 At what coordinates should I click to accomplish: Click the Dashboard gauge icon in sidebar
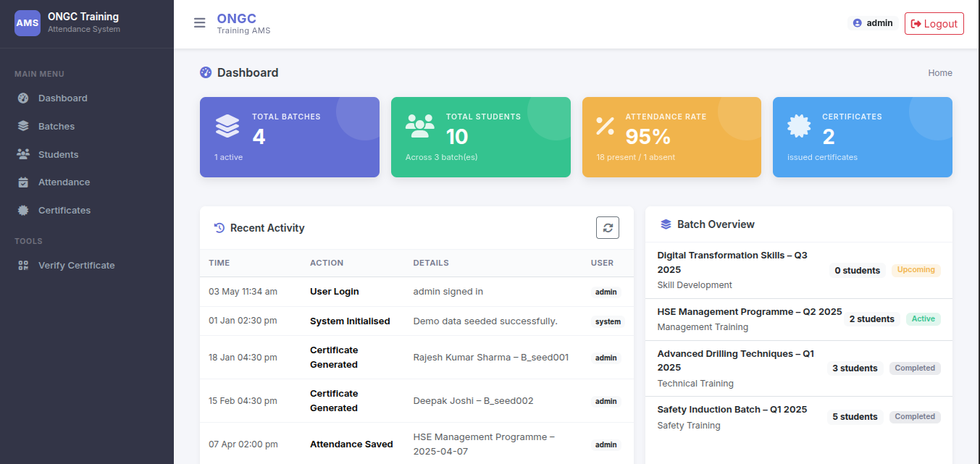pyautogui.click(x=23, y=98)
